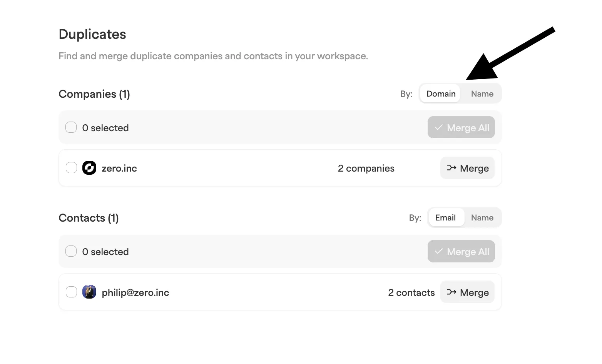Click the zero.inc company logo icon
Viewport: 602px width, 364px height.
(89, 168)
